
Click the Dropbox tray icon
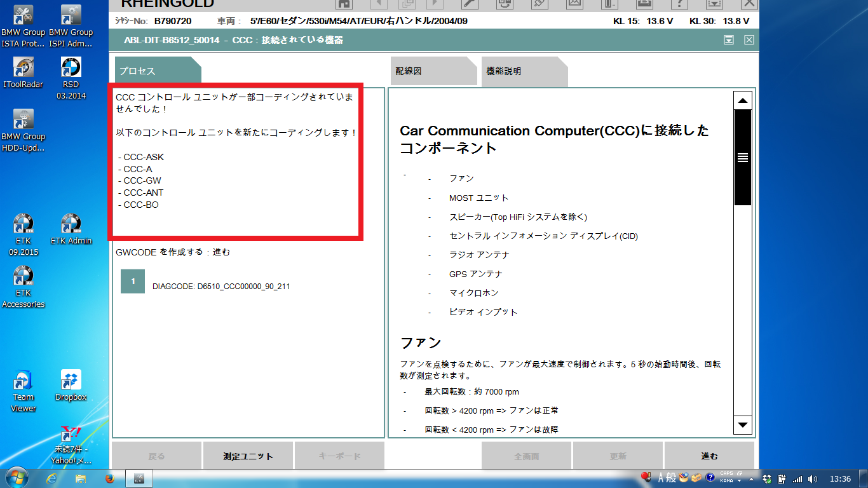pyautogui.click(x=767, y=478)
